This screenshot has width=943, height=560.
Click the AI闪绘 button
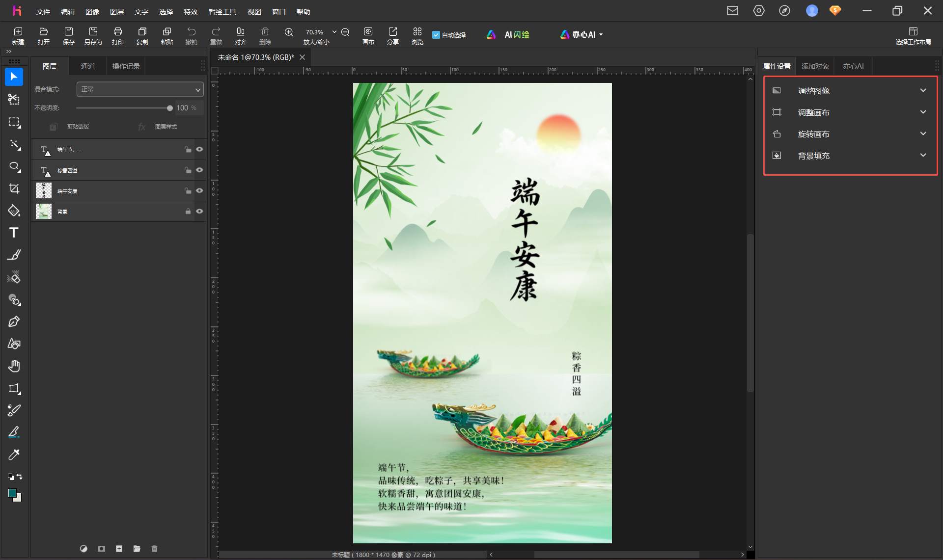(x=508, y=35)
